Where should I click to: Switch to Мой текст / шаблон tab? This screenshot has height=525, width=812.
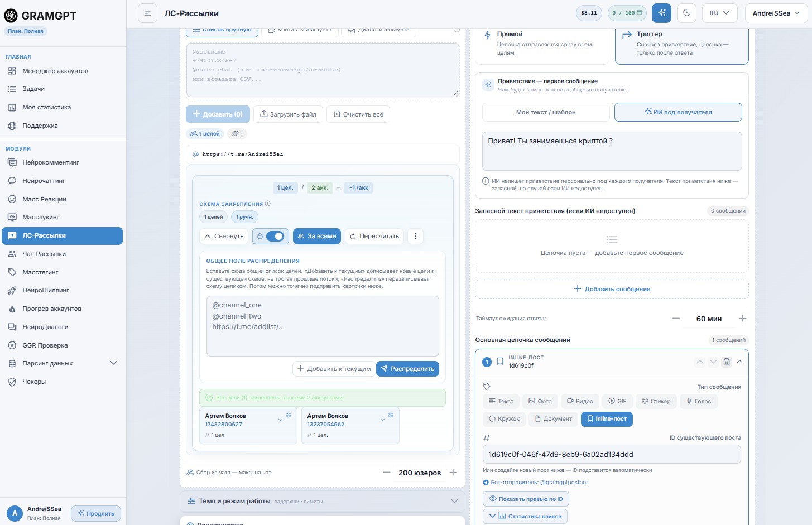546,112
